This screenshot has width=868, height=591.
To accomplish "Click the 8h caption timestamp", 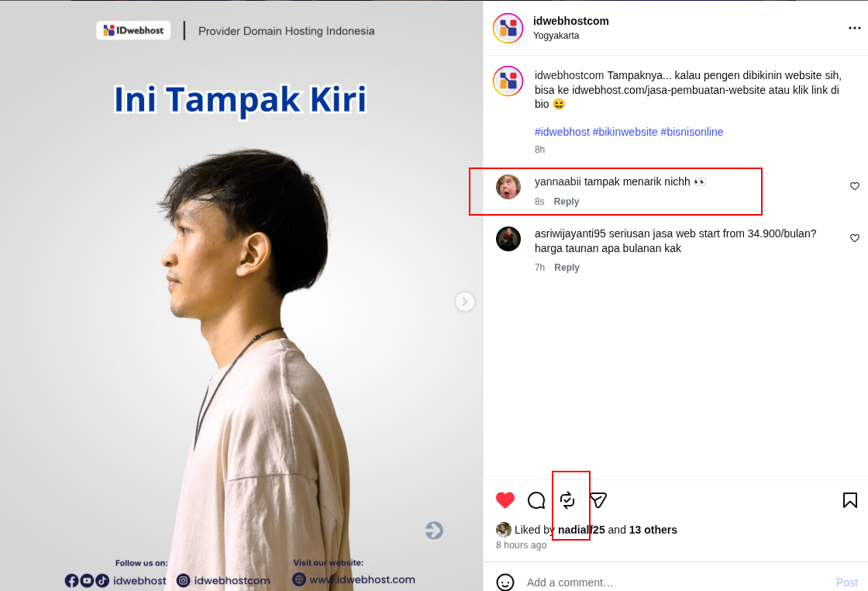I will tap(539, 150).
